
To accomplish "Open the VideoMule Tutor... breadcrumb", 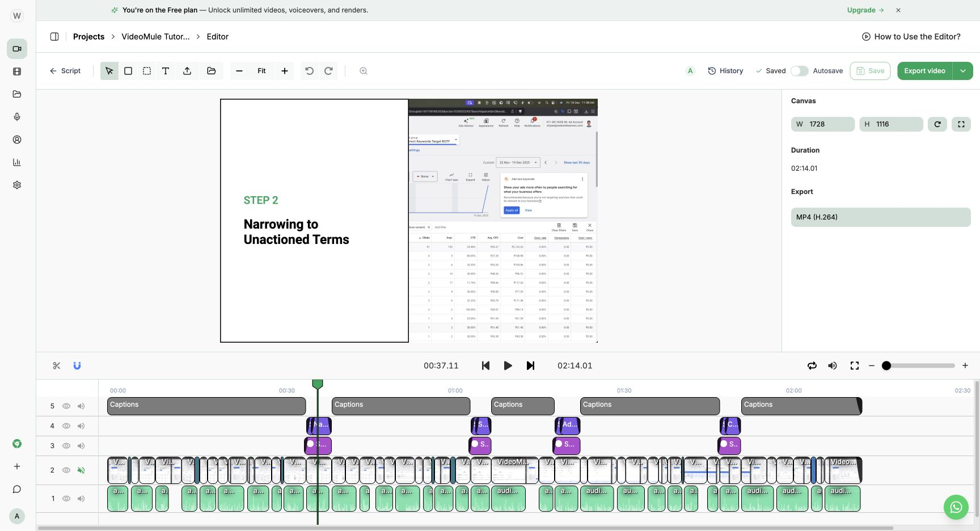I will tap(155, 37).
